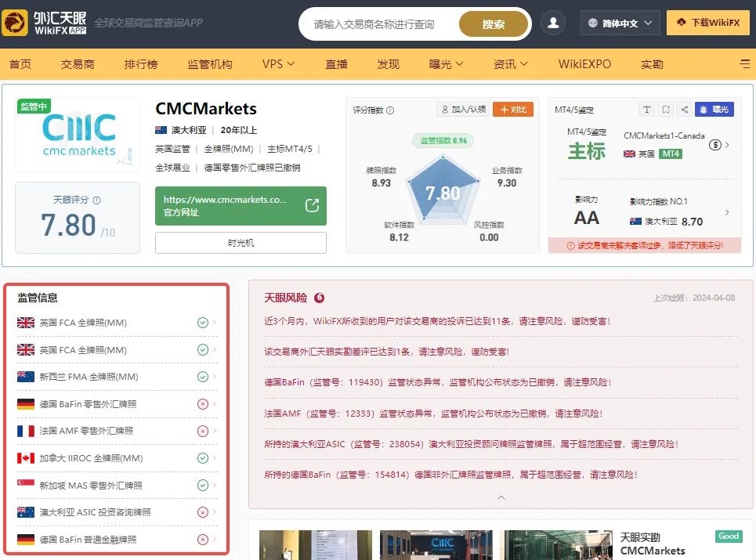Open 发现 in navigation bar
The height and width of the screenshot is (560, 756).
click(388, 63)
